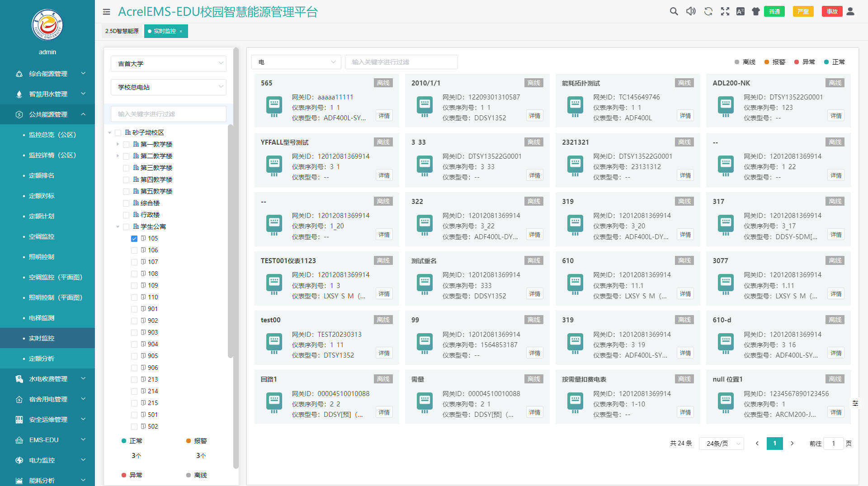The width and height of the screenshot is (868, 486).
Task: Open the 24条/页 page size dropdown
Action: click(722, 444)
